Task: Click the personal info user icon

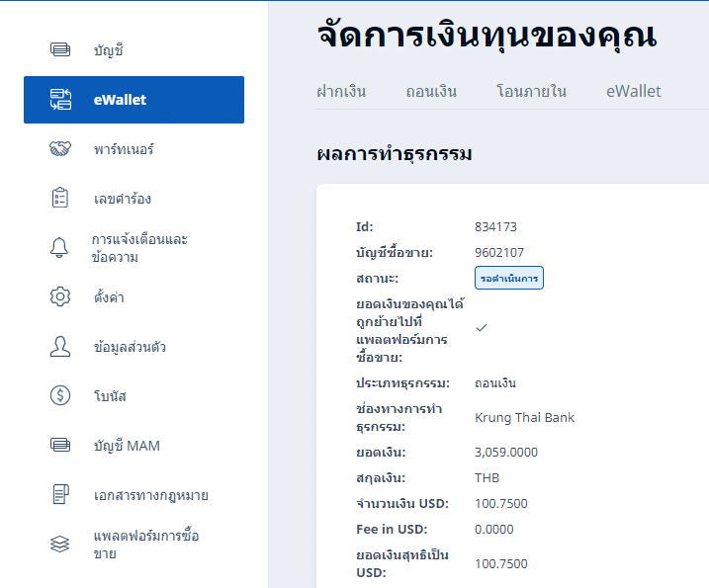Action: point(60,346)
